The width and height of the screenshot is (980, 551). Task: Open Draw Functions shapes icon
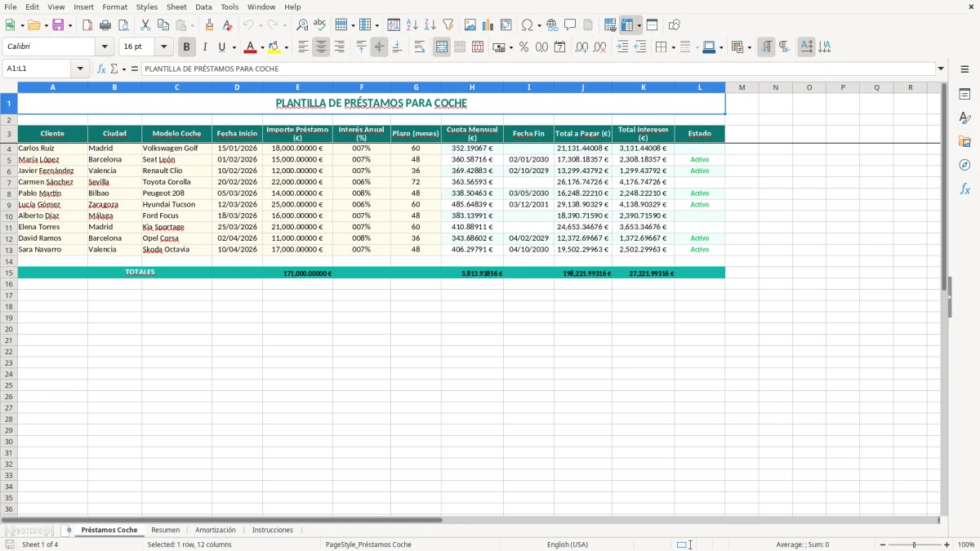(x=675, y=25)
